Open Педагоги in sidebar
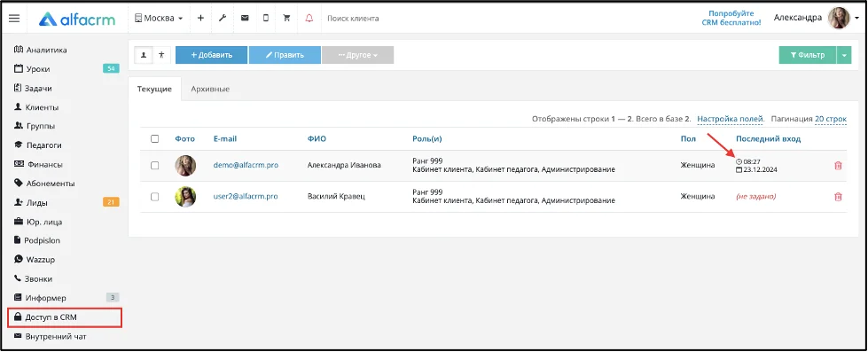Image resolution: width=868 pixels, height=352 pixels. [x=37, y=145]
